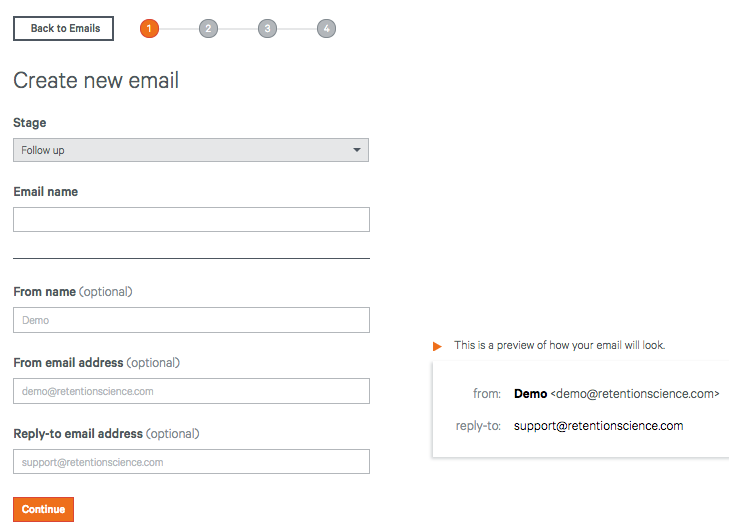Click the Email name label

coord(46,192)
